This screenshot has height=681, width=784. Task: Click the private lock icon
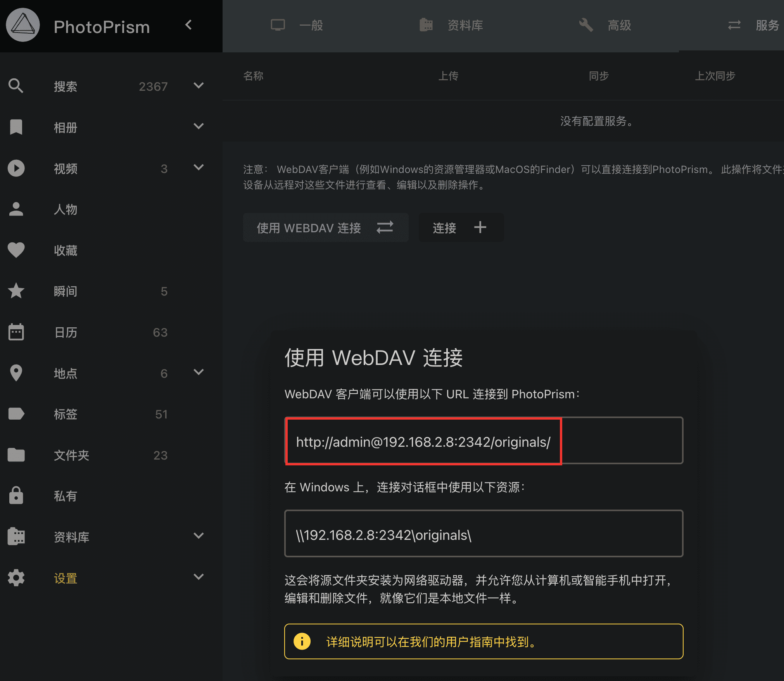16,495
